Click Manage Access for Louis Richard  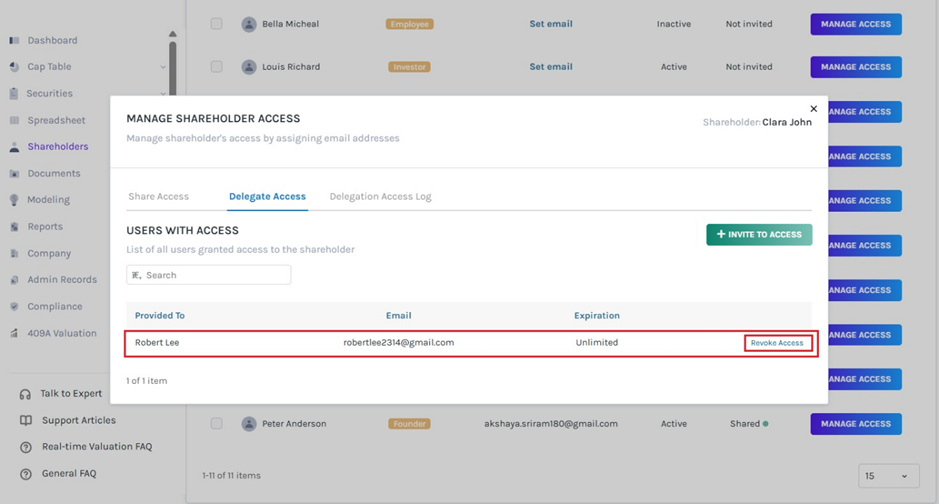(856, 67)
